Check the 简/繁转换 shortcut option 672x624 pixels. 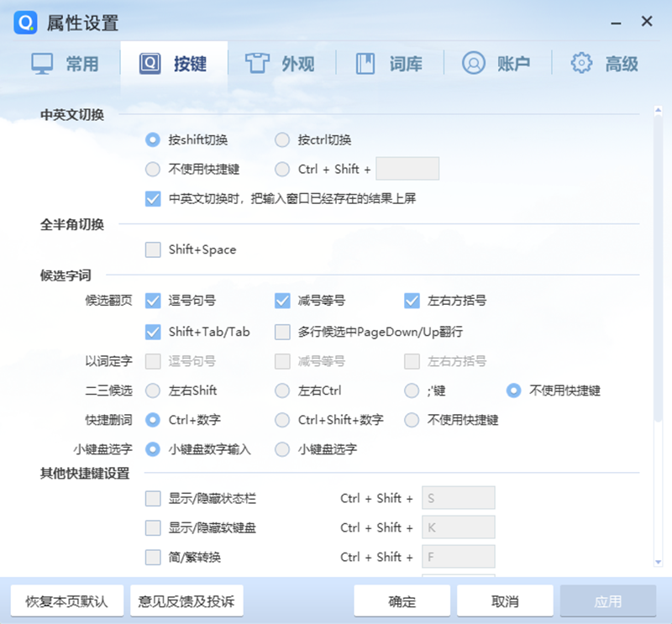pos(153,557)
